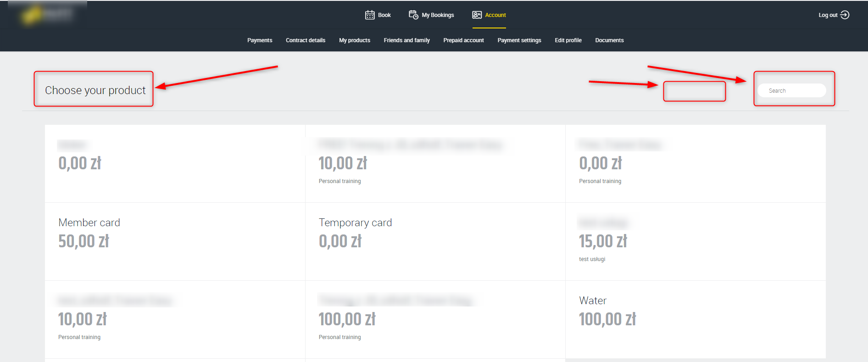
Task: Click the Search input field
Action: [x=792, y=91]
